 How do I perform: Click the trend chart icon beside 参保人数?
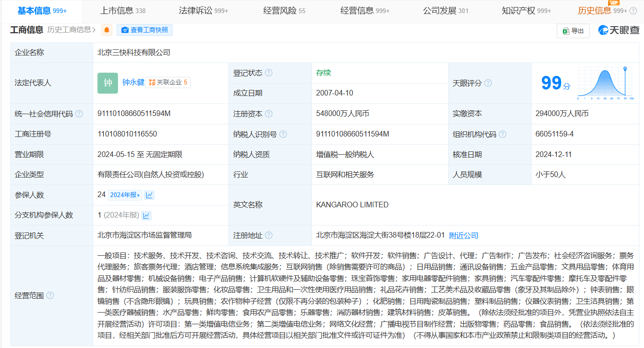point(149,195)
